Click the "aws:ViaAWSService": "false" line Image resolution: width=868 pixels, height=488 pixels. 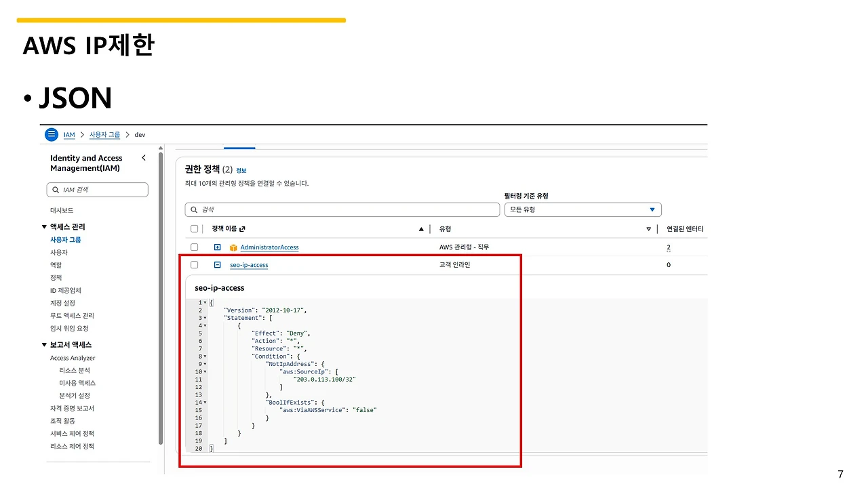[x=328, y=410]
